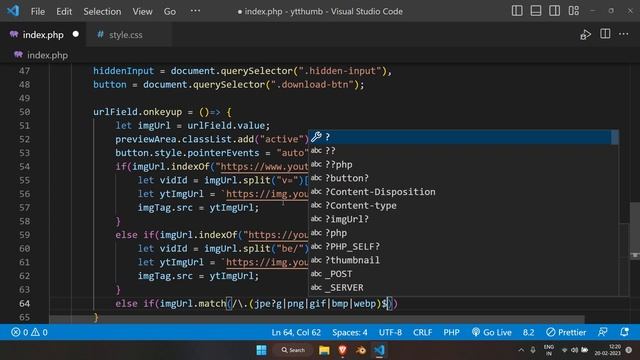The height and width of the screenshot is (360, 640).
Task: Expand the overflow menu after Go
Action: (x=195, y=11)
